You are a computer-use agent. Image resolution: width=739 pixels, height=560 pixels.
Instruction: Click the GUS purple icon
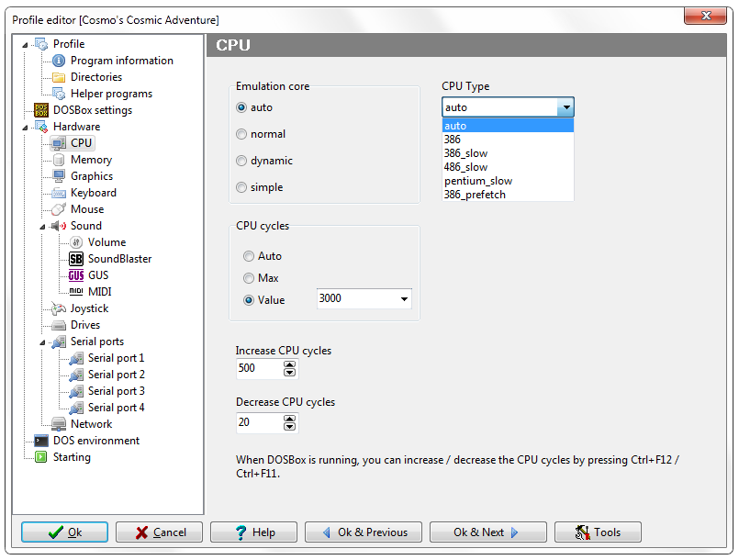tap(76, 275)
